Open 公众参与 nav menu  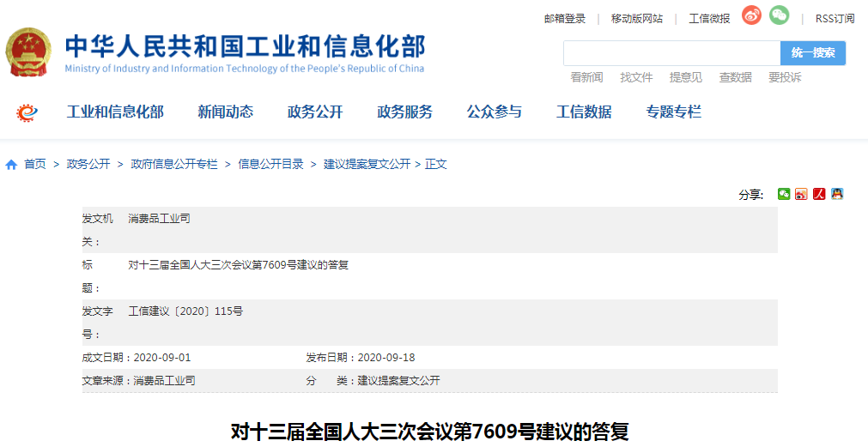[495, 112]
